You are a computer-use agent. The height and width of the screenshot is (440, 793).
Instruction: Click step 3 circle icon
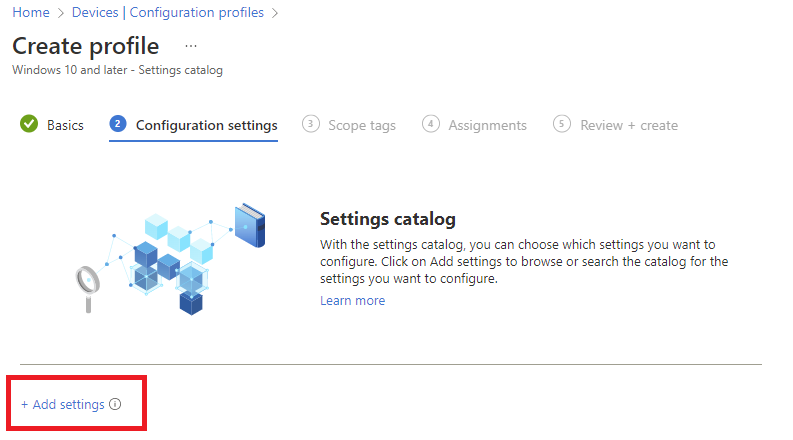[x=311, y=124]
